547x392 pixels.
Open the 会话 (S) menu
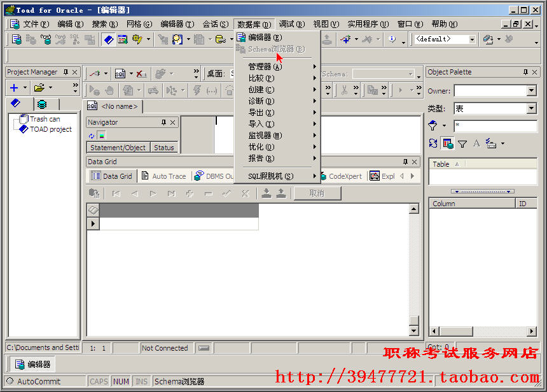point(215,24)
